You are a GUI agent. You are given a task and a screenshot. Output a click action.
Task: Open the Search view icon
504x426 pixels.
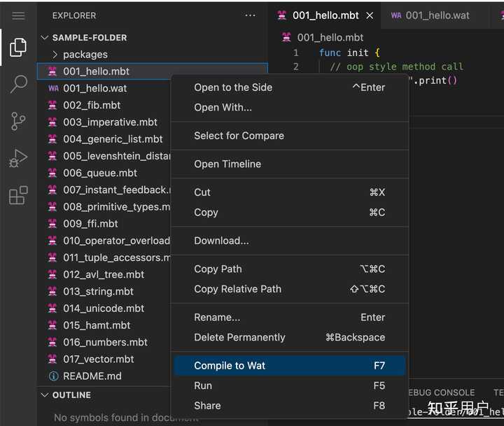tap(18, 84)
